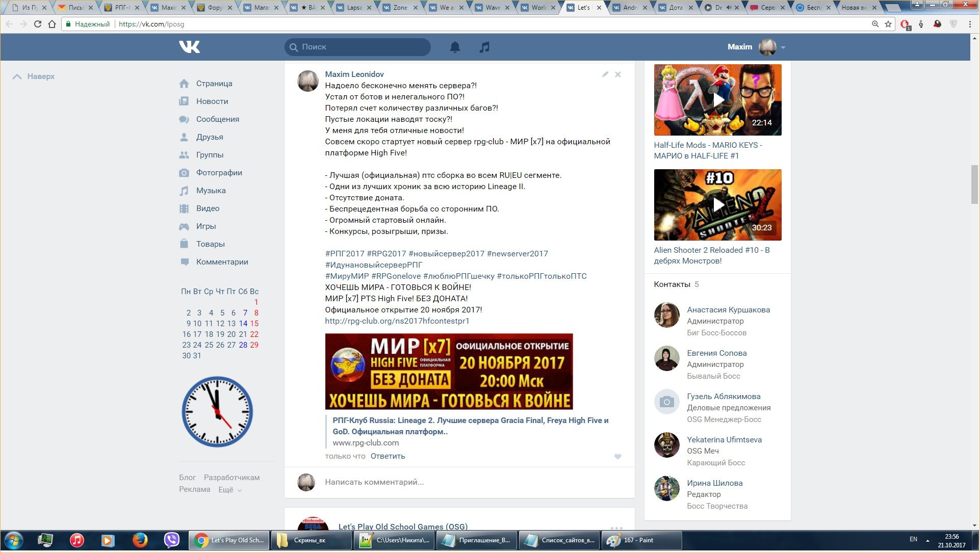Viewport: 980px width, 553px height.
Task: Expand Maxim profile dropdown arrow
Action: [783, 47]
